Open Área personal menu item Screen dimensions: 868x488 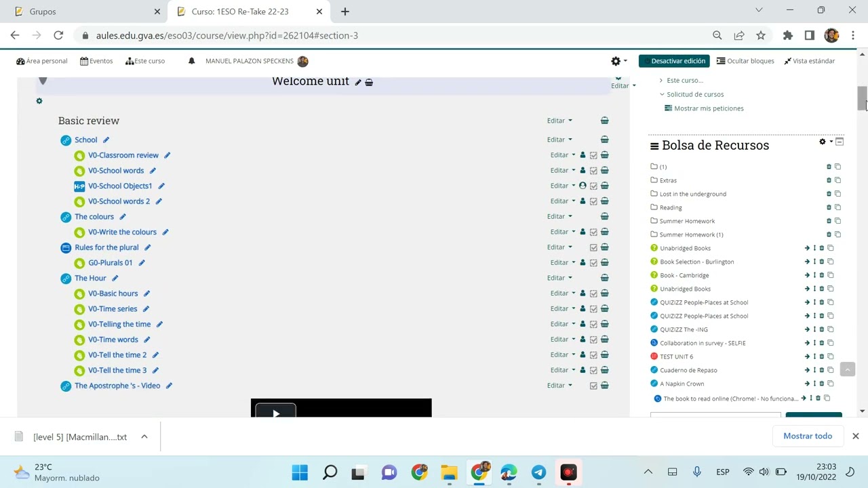tap(42, 61)
